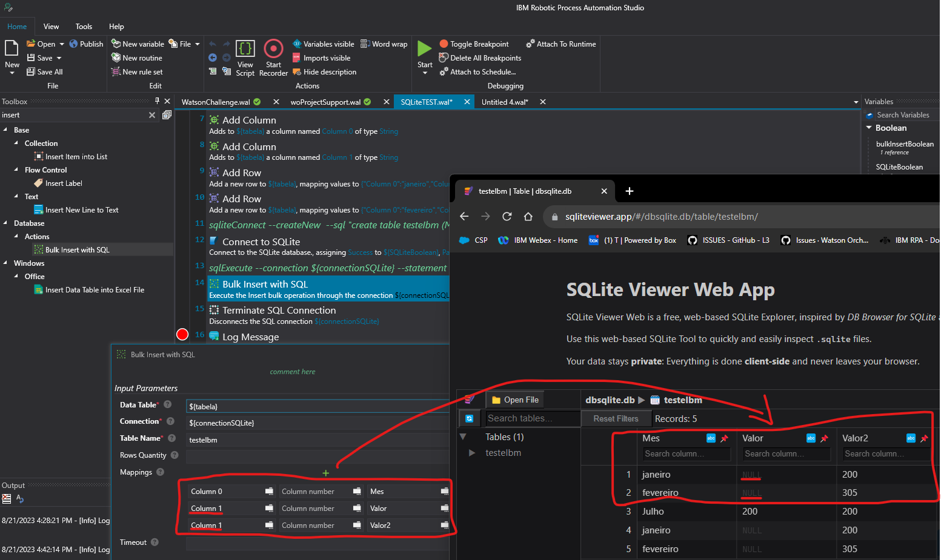
Task: Click the browser home icon
Action: click(528, 217)
